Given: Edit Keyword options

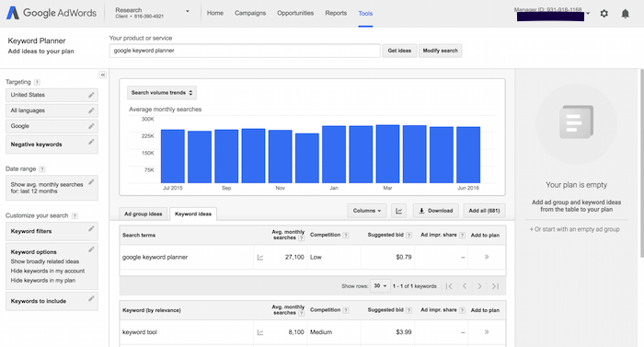Looking at the screenshot, I should (x=91, y=249).
